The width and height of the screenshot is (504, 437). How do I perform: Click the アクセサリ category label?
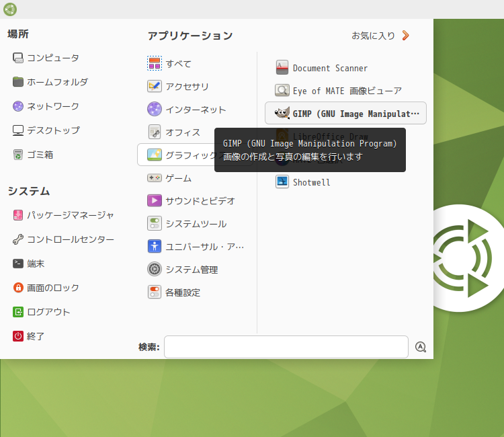click(187, 87)
